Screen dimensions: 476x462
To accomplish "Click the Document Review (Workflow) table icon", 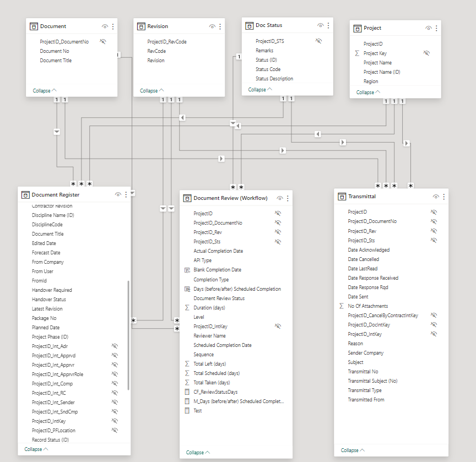I will pyautogui.click(x=187, y=198).
